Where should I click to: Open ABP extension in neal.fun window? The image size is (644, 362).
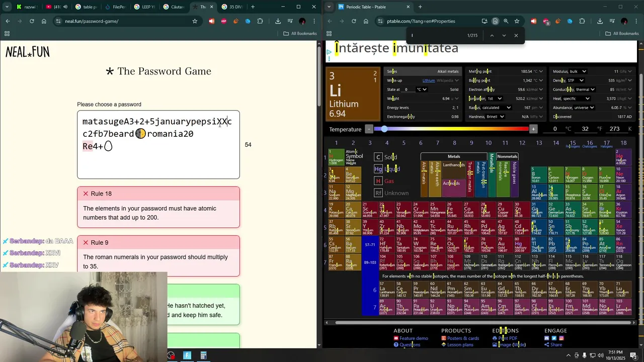[224, 21]
